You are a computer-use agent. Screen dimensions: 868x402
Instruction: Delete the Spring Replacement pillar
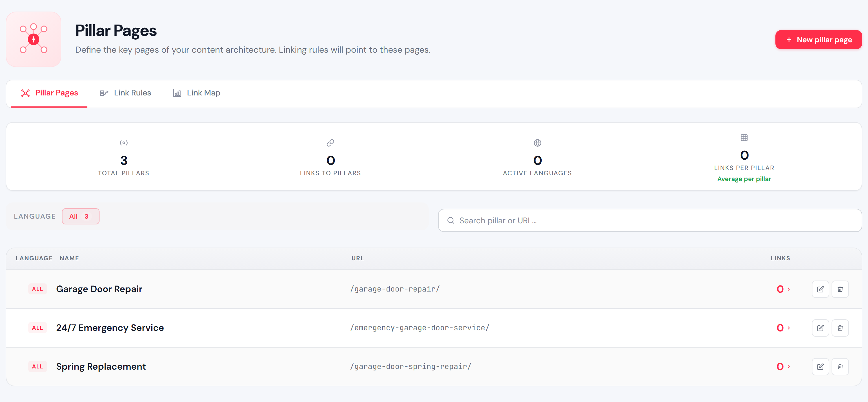(x=840, y=367)
